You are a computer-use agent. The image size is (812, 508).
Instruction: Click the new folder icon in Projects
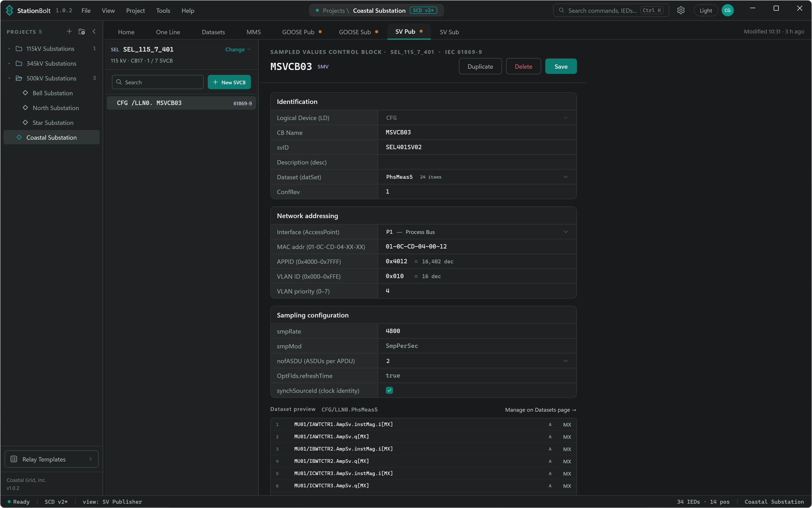pos(81,31)
